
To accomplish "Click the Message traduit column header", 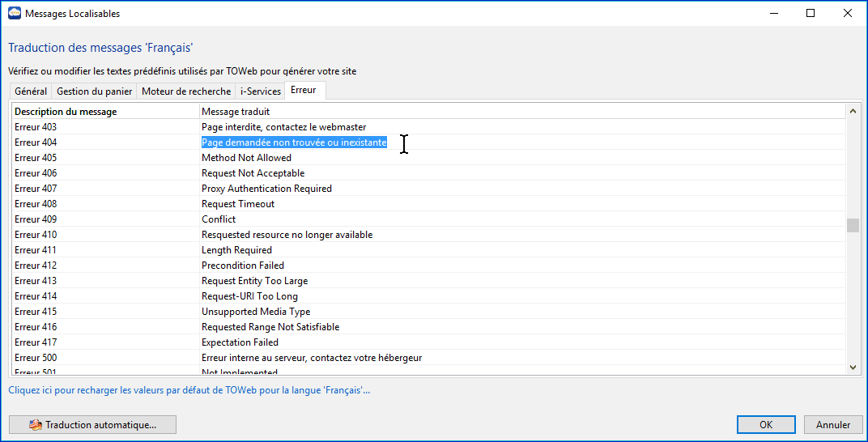I will [236, 112].
